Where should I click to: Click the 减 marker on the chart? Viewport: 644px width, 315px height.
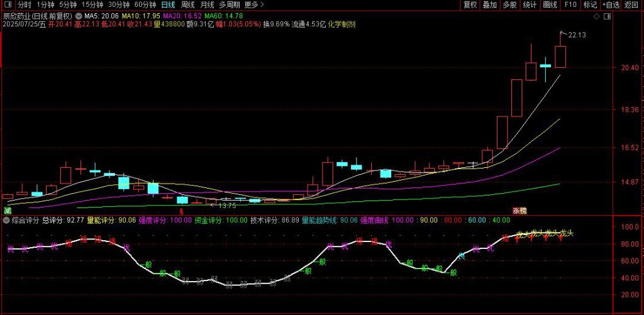(x=7, y=210)
